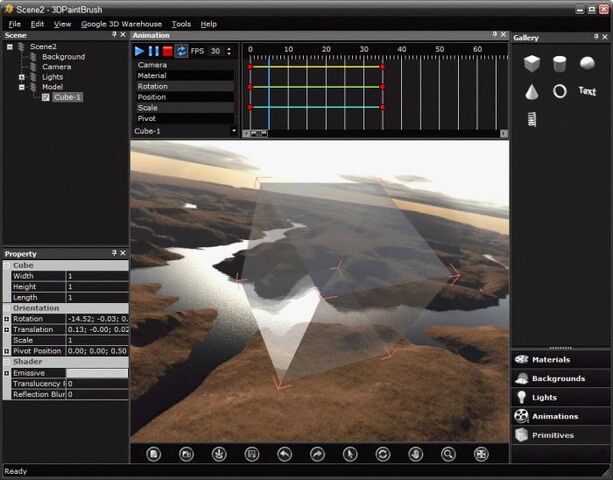
Task: Click the undo arrow in the bottom toolbar
Action: [285, 454]
